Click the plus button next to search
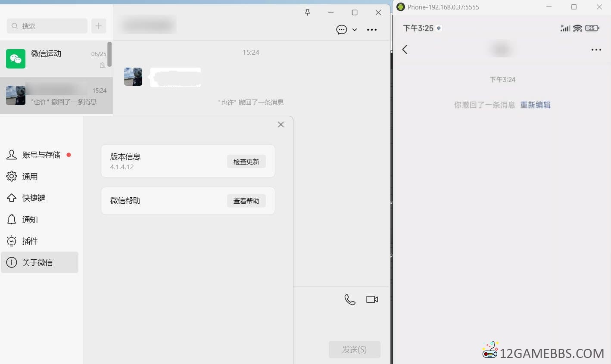 pos(99,26)
